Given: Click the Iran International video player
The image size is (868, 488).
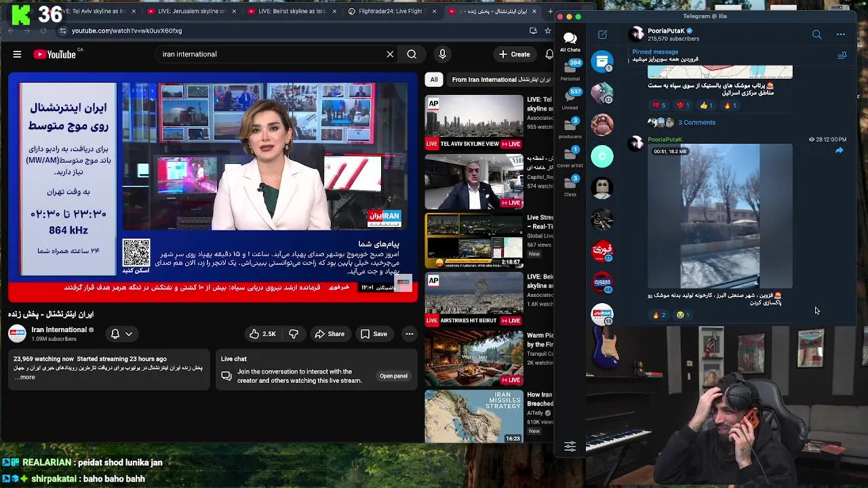Looking at the screenshot, I should [213, 187].
